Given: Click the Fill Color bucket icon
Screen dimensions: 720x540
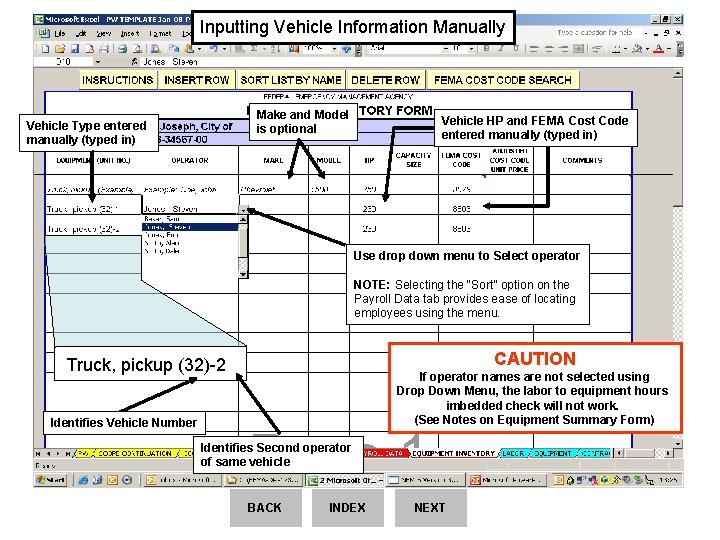Looking at the screenshot, I should tap(637, 49).
